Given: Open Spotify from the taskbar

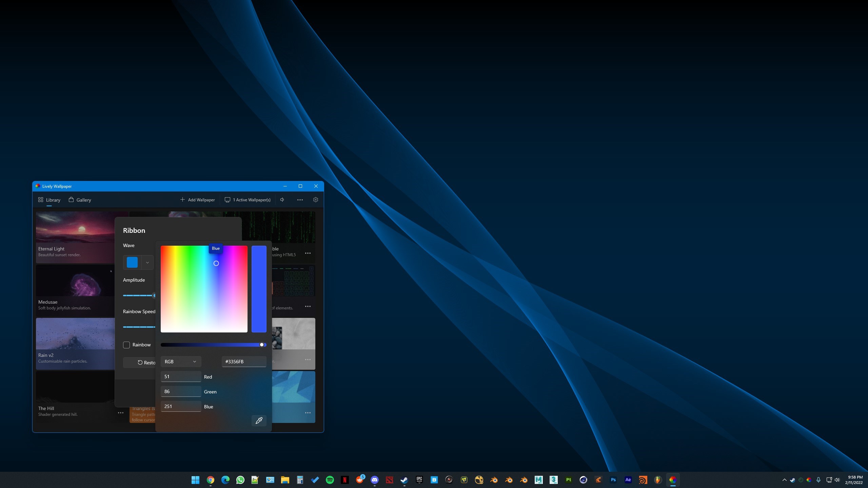Looking at the screenshot, I should (x=330, y=480).
